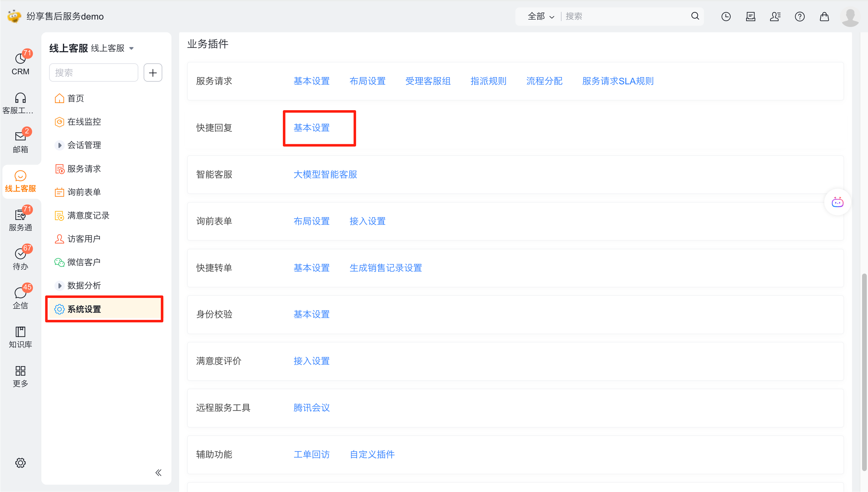Select 满意度记录 in the sidebar menu

coord(88,215)
